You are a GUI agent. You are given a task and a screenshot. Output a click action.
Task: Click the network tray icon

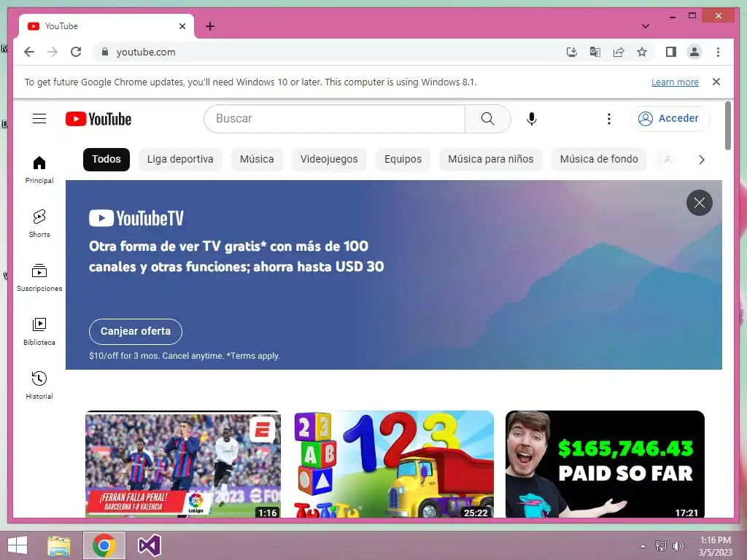tap(660, 546)
